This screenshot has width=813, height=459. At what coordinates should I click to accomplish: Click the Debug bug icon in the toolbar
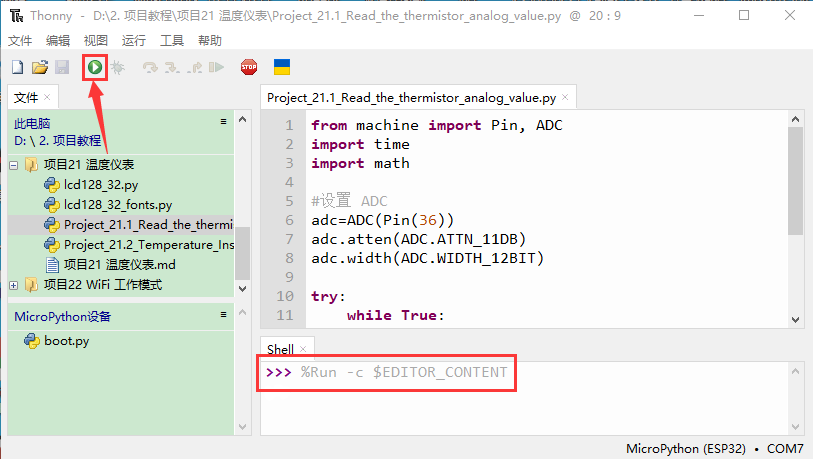point(117,67)
